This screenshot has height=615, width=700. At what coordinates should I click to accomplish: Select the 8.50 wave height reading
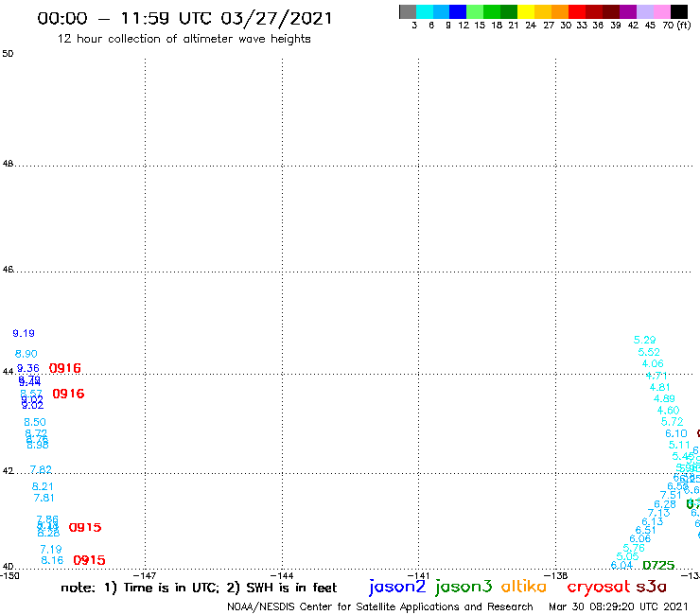tap(35, 422)
